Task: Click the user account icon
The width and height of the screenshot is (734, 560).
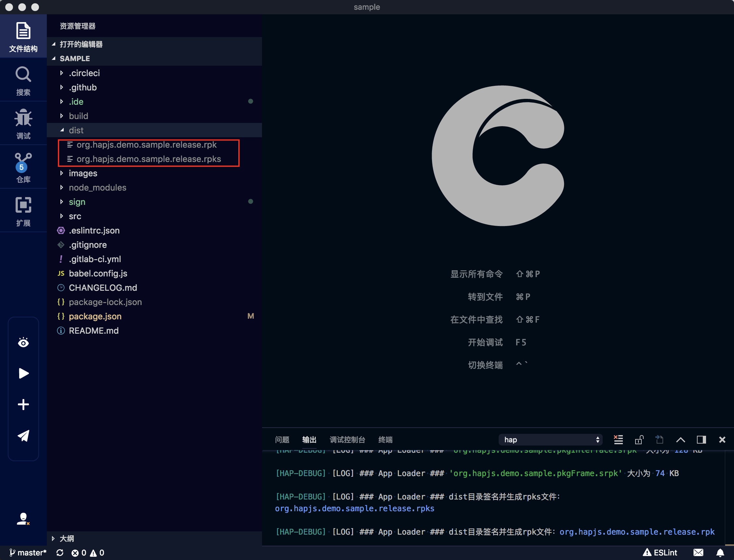Action: pos(23,519)
